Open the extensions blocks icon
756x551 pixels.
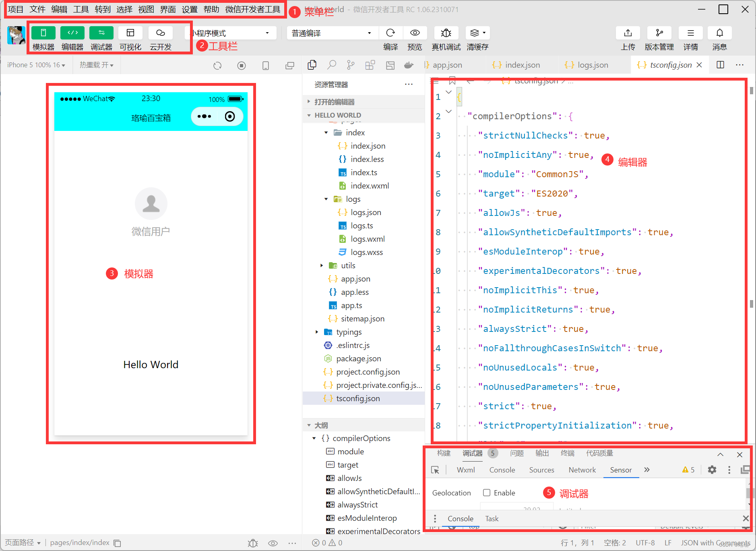[370, 65]
